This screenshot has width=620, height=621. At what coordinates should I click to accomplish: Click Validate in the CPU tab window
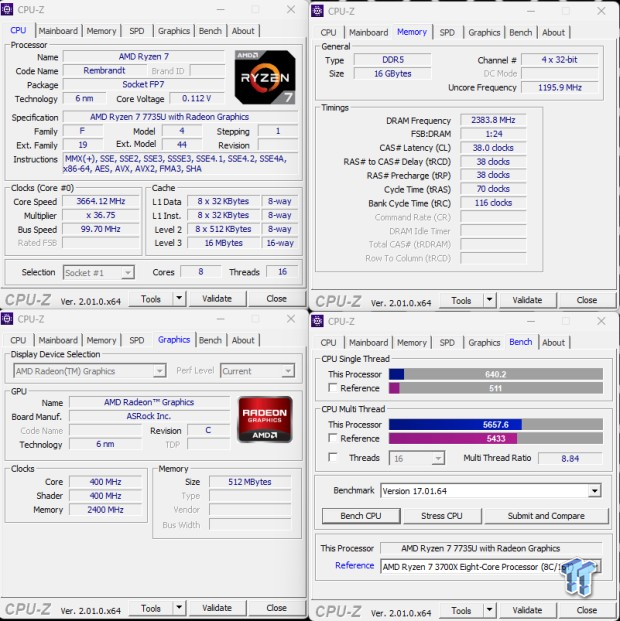pos(217,298)
